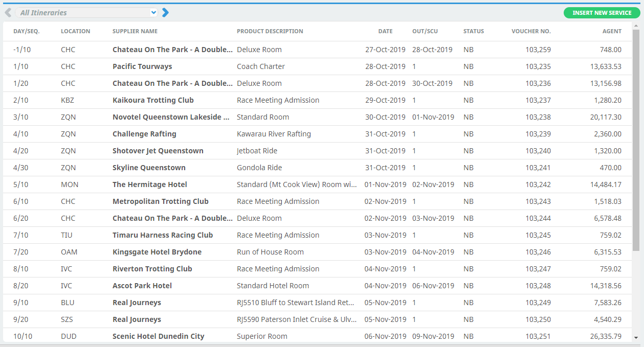Click the Kawarau River Rafting description
This screenshot has height=347, width=644.
point(274,134)
